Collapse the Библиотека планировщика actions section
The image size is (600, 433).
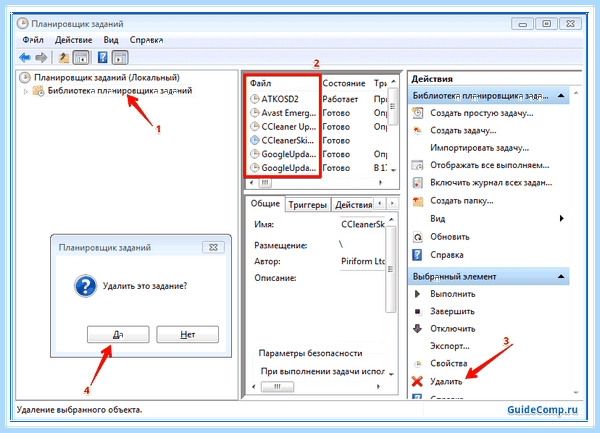[x=561, y=96]
